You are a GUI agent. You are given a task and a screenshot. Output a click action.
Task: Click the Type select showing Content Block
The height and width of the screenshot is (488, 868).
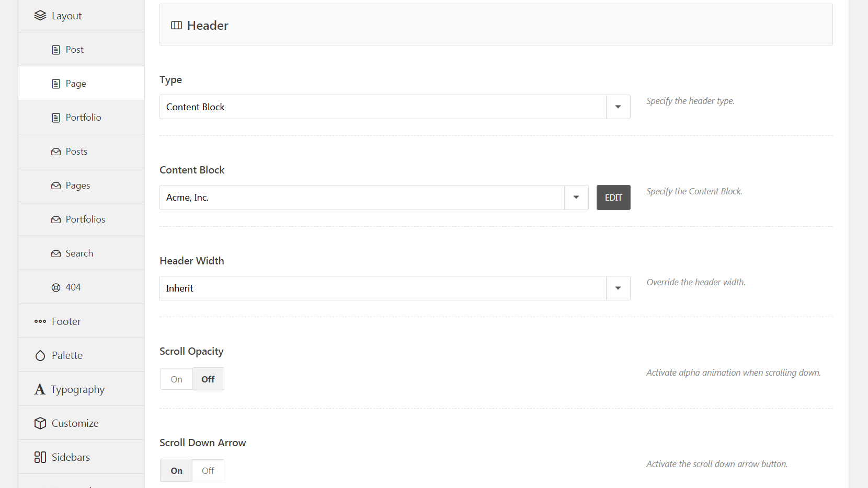tap(395, 107)
